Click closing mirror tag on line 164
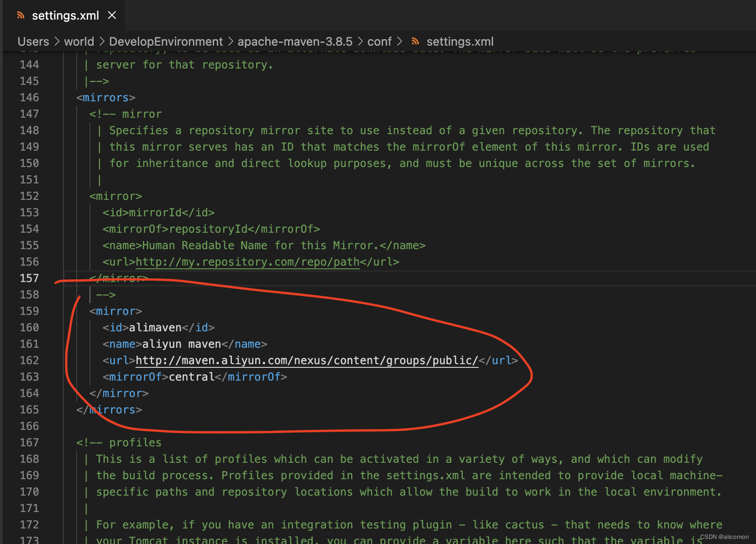Image resolution: width=756 pixels, height=544 pixels. point(119,393)
